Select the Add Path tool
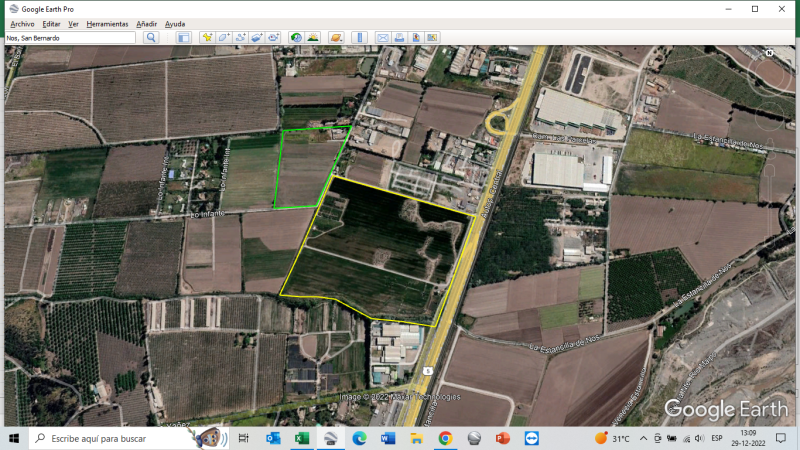Viewport: 800px width, 450px height. (x=241, y=37)
